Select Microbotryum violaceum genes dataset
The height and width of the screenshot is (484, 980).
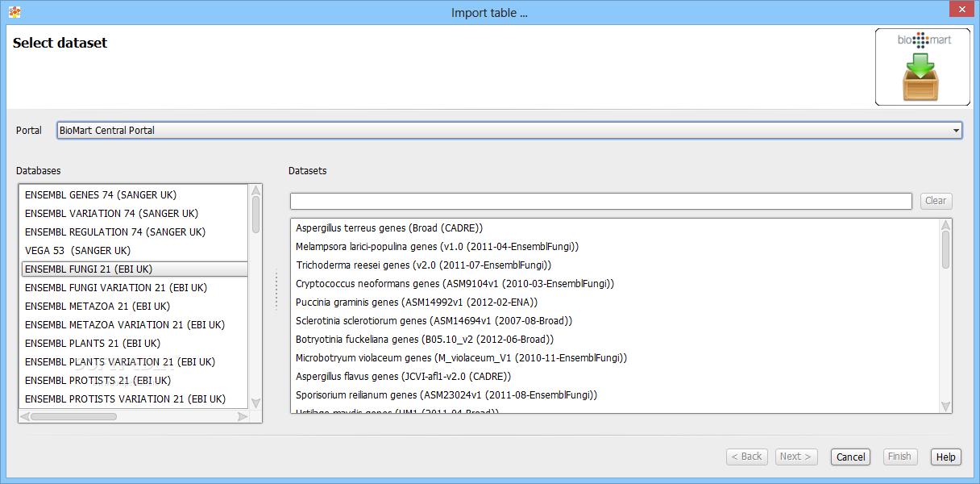(614, 358)
